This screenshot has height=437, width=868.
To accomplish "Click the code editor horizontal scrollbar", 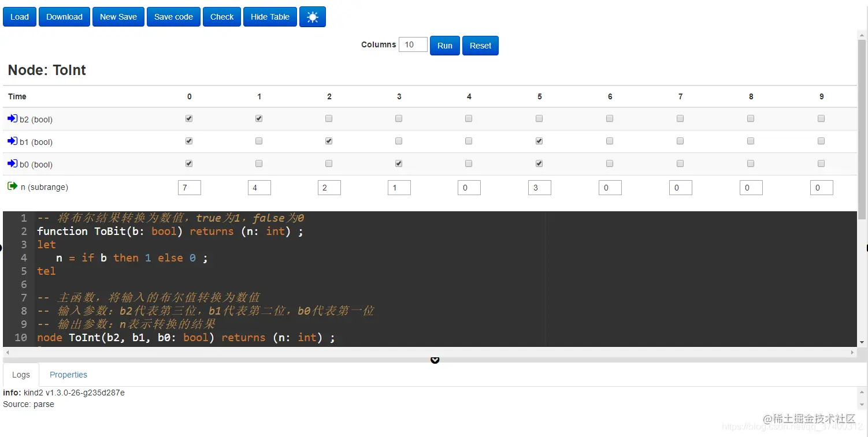I will point(429,352).
